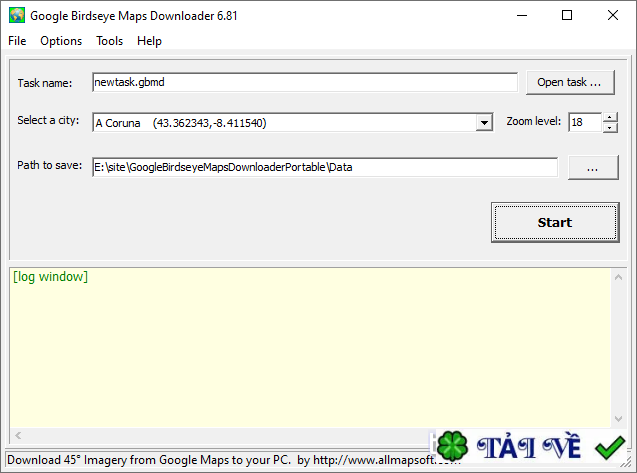Click the A Coruna city combo box

(x=293, y=123)
